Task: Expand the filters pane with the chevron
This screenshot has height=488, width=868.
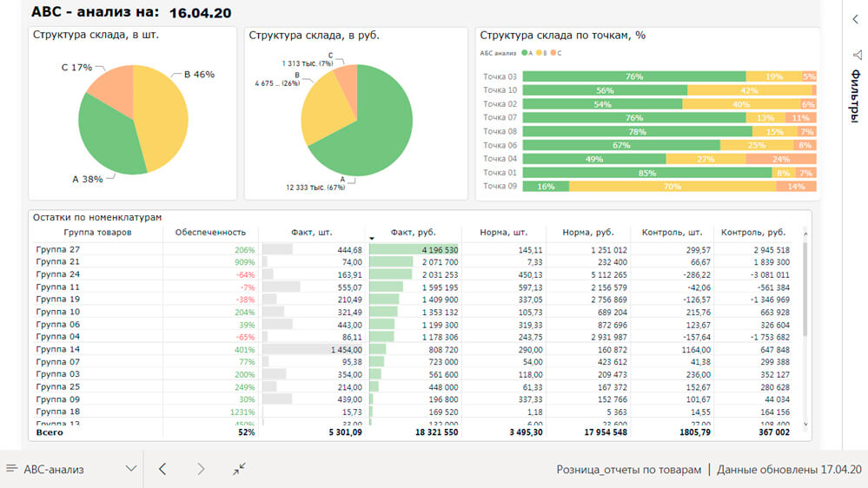Action: pyautogui.click(x=855, y=19)
